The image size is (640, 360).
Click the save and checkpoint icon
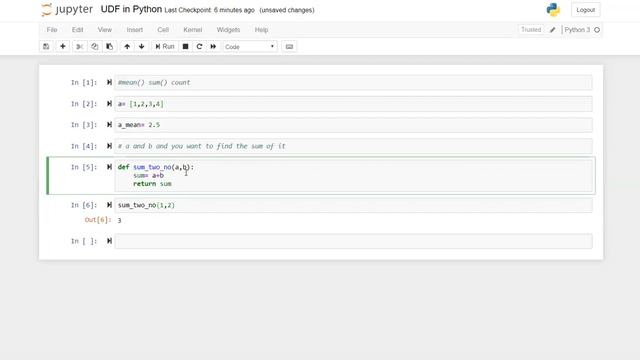46,47
